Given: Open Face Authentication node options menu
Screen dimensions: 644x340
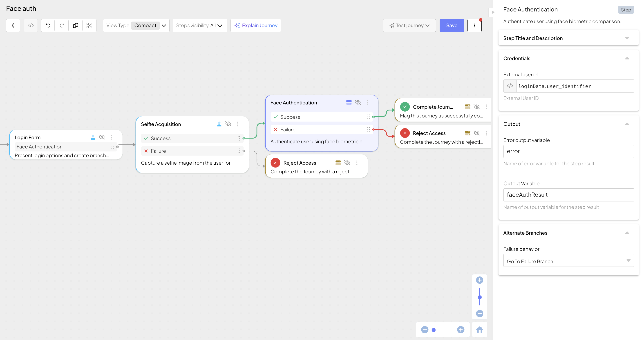Looking at the screenshot, I should click(x=367, y=102).
